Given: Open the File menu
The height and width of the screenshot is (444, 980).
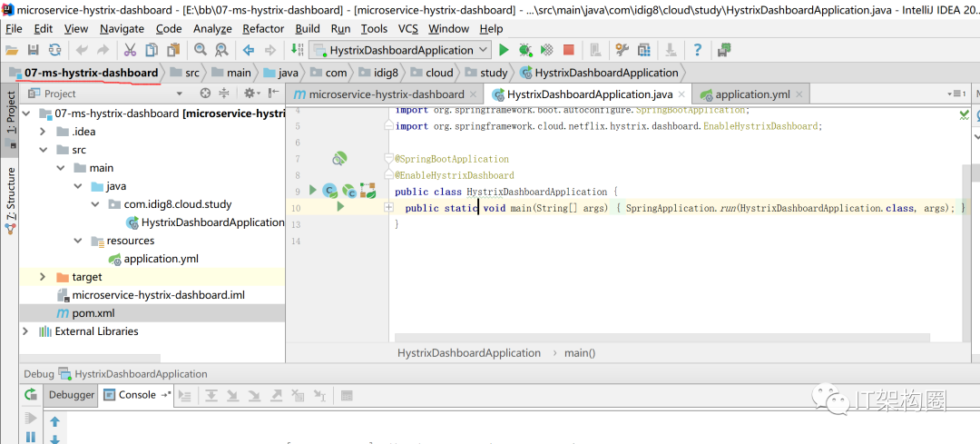Looking at the screenshot, I should tap(13, 29).
